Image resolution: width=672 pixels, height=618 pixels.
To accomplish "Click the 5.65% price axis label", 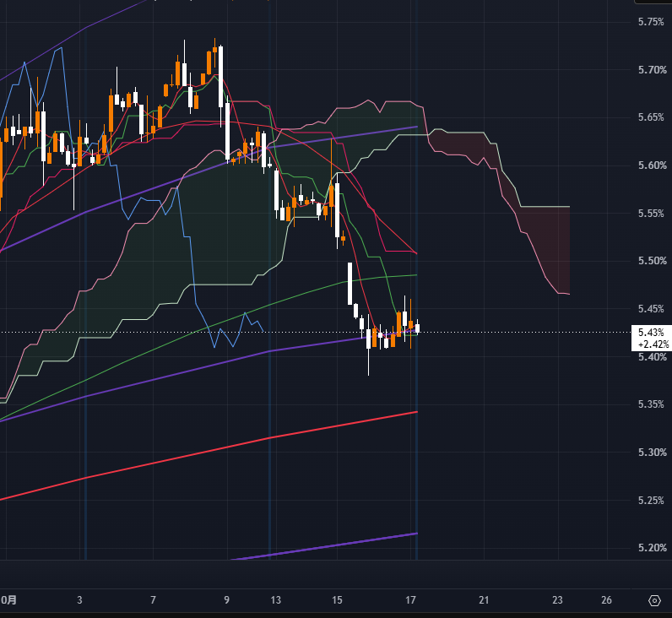I will tap(653, 117).
